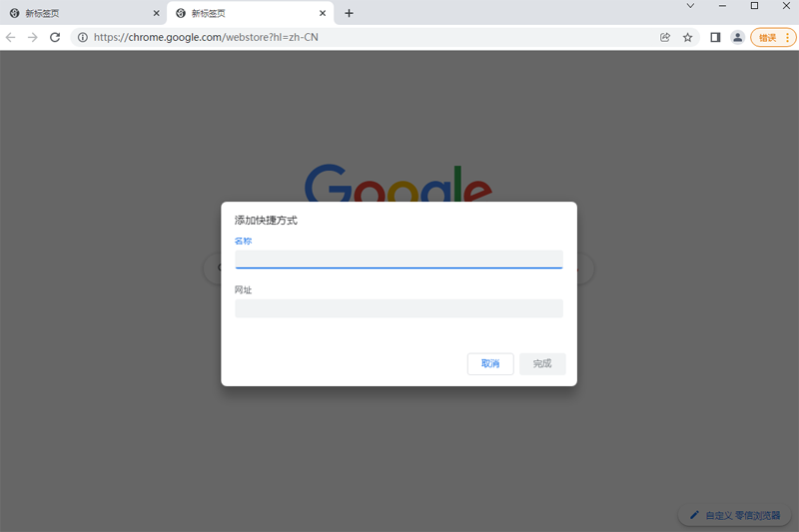Toggle the side panel icon
This screenshot has height=532, width=799.
(715, 37)
